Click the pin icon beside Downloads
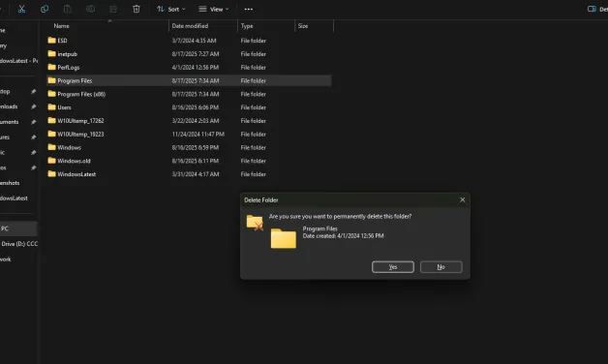Image resolution: width=608 pixels, height=364 pixels. [x=33, y=106]
